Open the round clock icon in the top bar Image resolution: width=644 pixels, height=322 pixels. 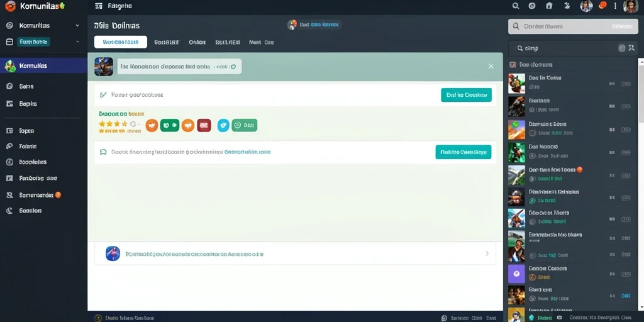(532, 6)
